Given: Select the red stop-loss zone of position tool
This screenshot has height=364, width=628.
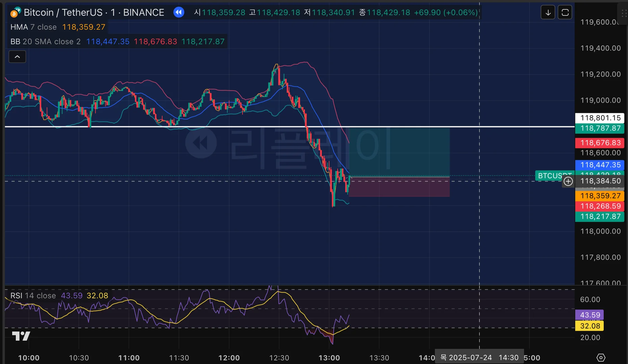Looking at the screenshot, I should [399, 187].
